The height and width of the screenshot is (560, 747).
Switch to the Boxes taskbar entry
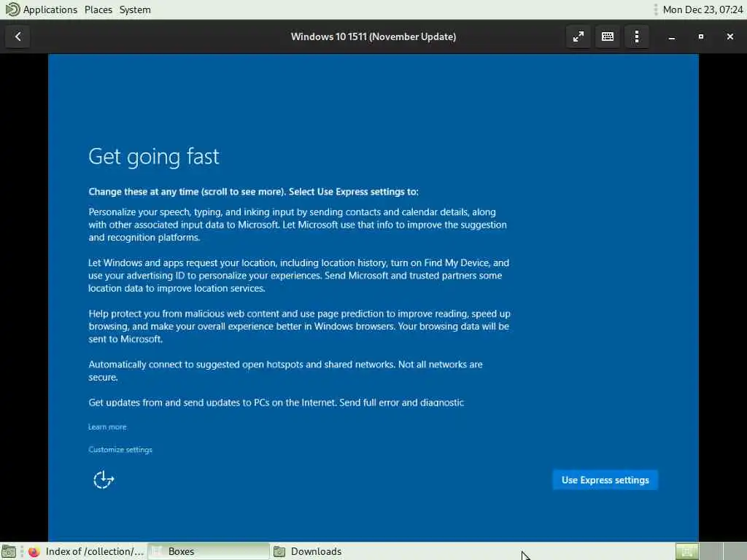pos(209,551)
